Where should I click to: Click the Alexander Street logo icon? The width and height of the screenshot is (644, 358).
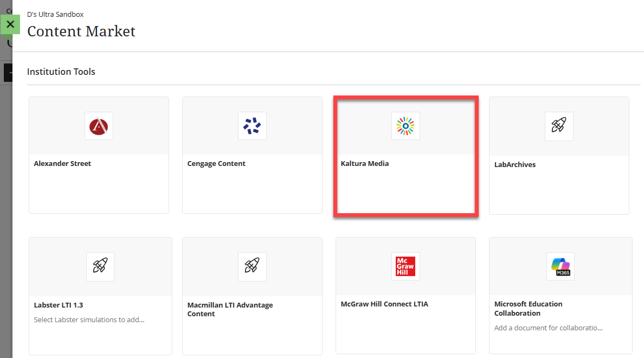99,126
